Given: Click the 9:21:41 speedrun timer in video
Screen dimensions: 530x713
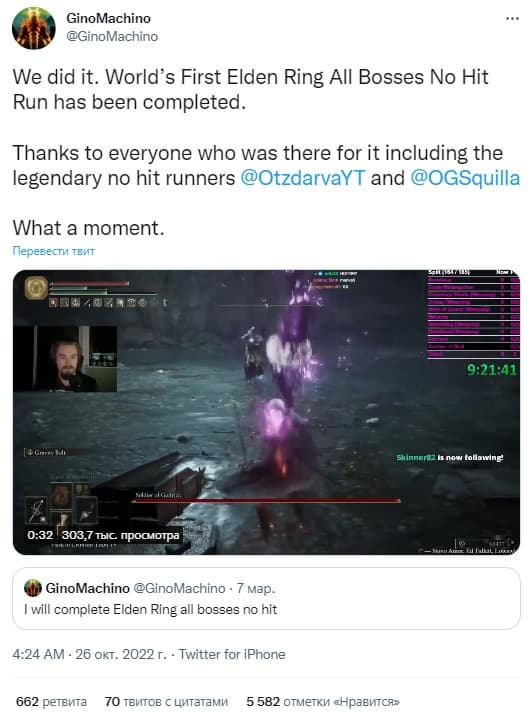Looking at the screenshot, I should (492, 369).
